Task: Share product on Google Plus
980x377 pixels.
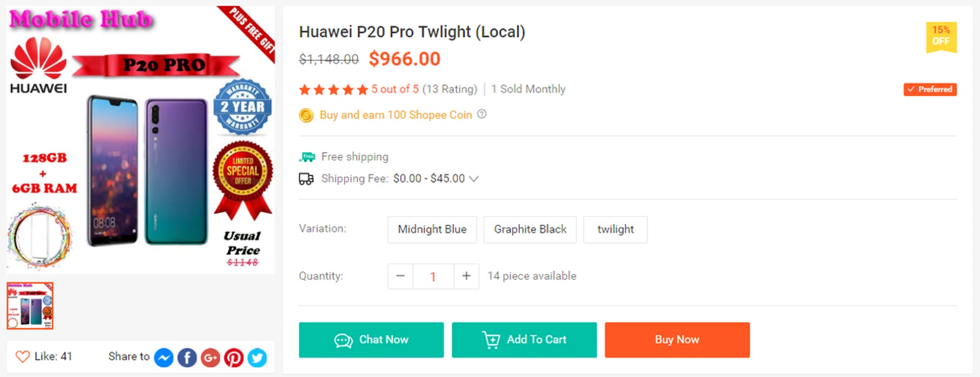Action: click(x=210, y=358)
